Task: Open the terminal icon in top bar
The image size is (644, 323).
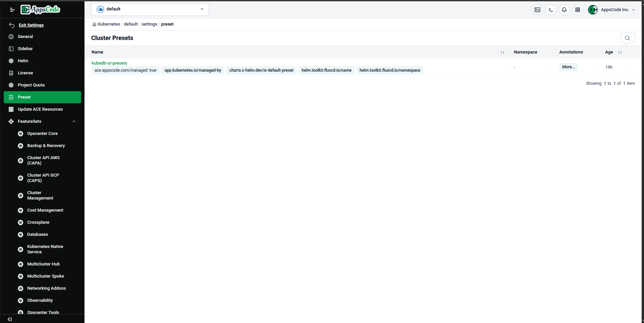Action: [550, 10]
